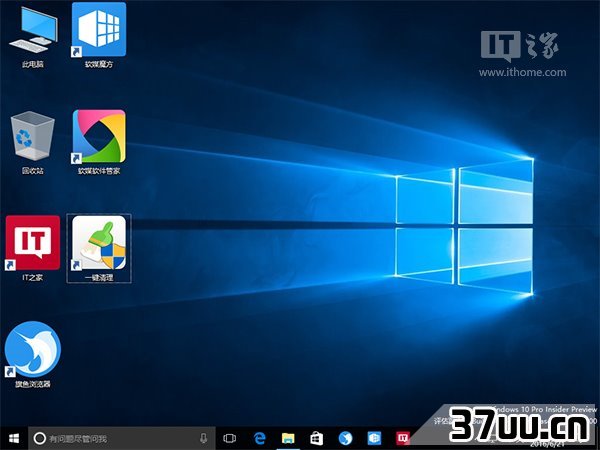The width and height of the screenshot is (600, 450).
Task: Select the 一键清理 desktop shortcut
Action: 99,248
